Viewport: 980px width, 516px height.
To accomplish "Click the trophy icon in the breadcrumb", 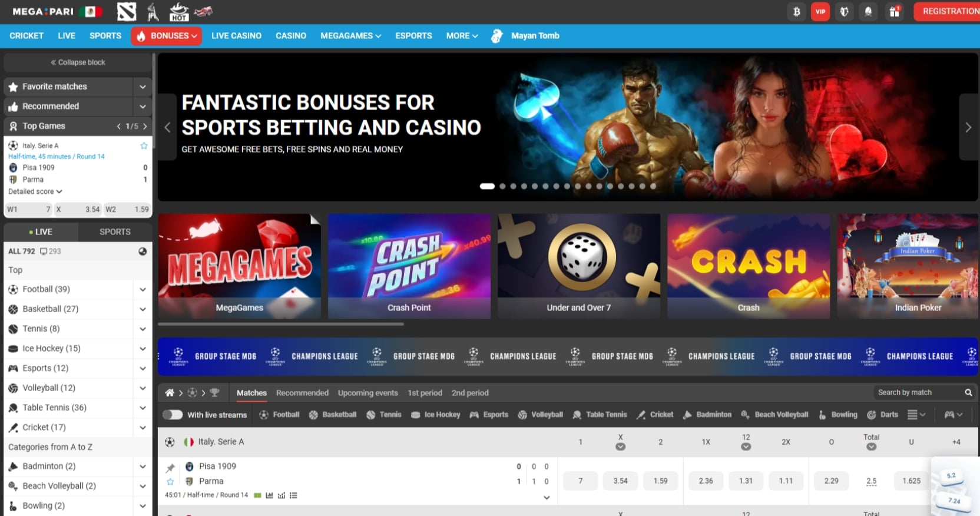I will pos(214,393).
